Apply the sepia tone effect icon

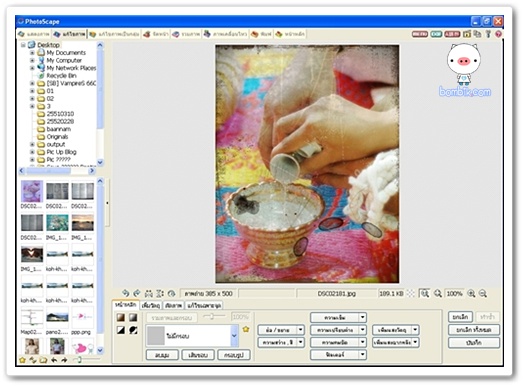tap(121, 317)
